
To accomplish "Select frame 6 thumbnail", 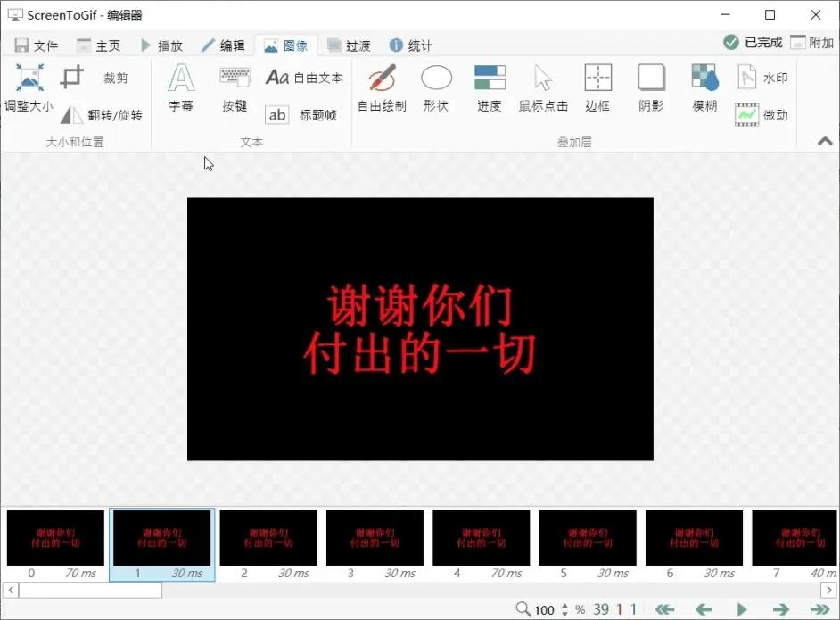I will (x=695, y=544).
